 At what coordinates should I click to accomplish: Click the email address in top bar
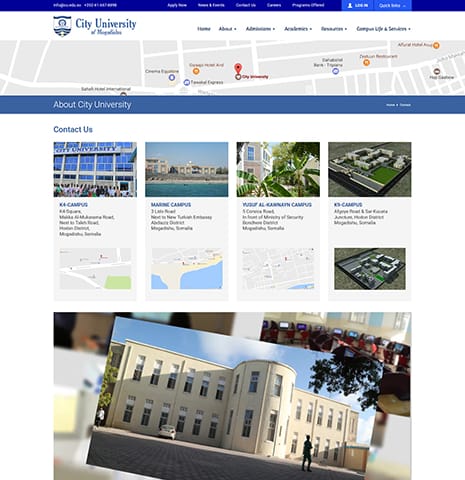67,5
